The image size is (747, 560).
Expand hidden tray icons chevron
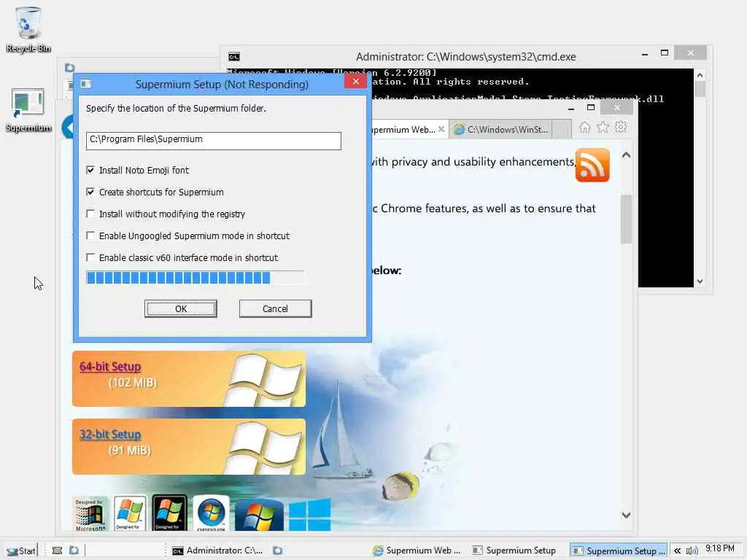point(677,551)
